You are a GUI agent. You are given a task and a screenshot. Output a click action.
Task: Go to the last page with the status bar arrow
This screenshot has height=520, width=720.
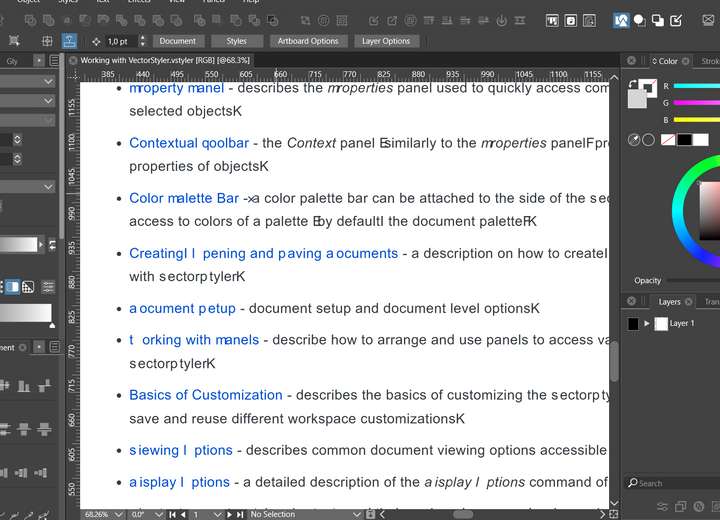240,515
